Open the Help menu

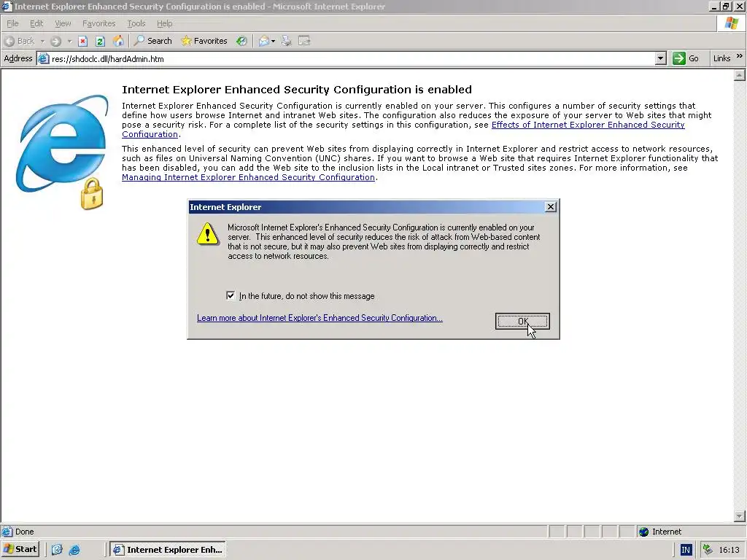(165, 23)
